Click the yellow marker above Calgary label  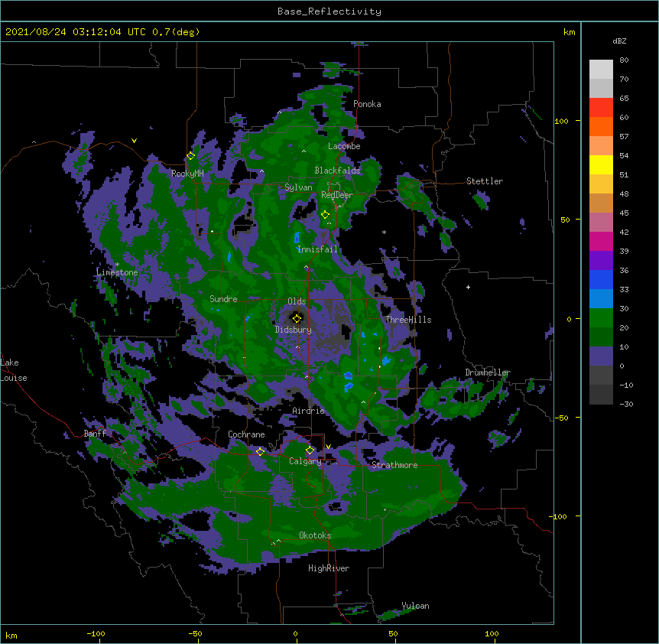coord(310,450)
